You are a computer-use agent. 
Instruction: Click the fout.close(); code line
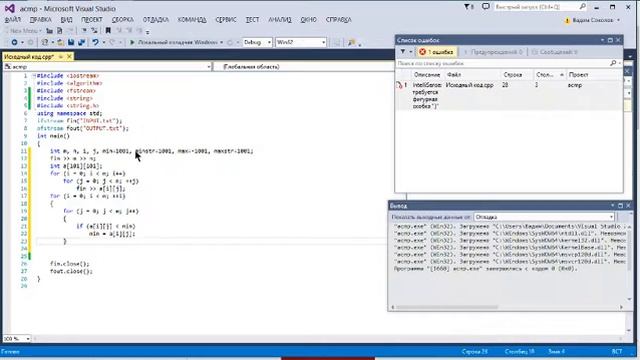point(71,271)
